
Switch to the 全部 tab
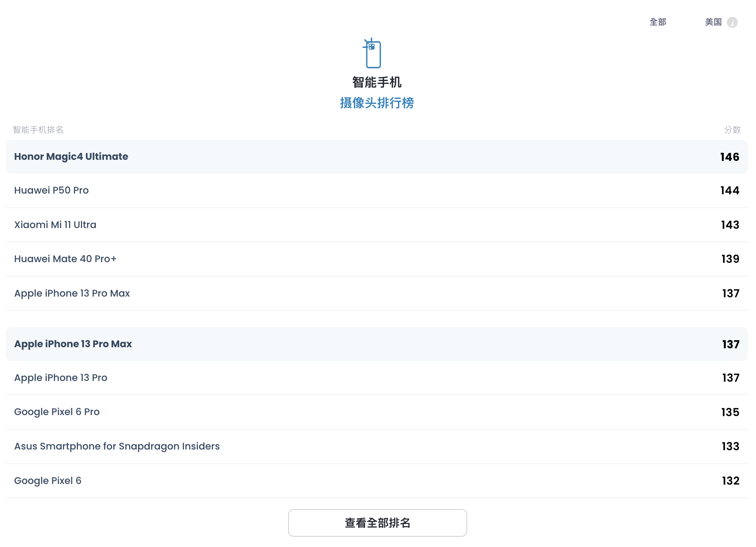pos(658,22)
